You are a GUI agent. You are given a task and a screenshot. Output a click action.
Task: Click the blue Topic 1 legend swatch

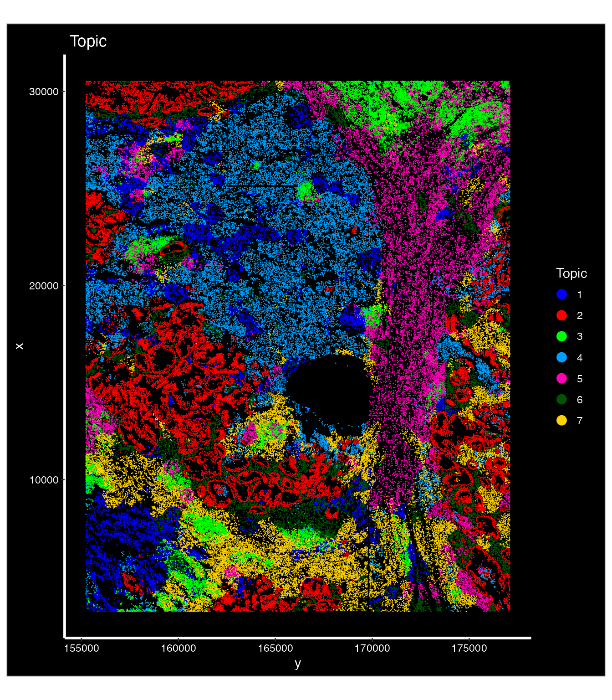561,294
